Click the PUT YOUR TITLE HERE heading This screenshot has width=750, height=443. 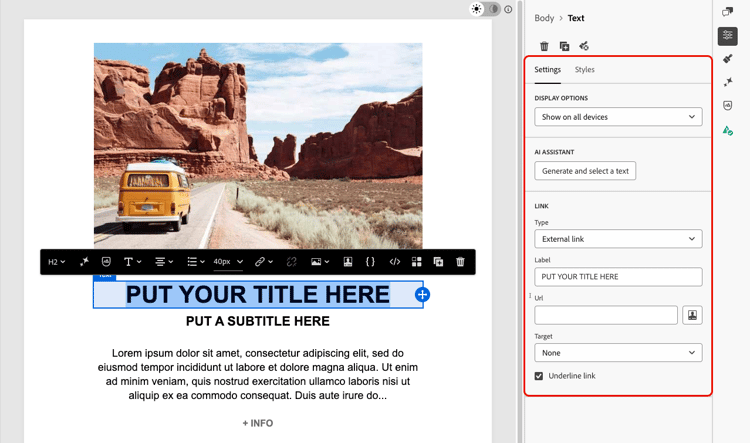coord(258,295)
